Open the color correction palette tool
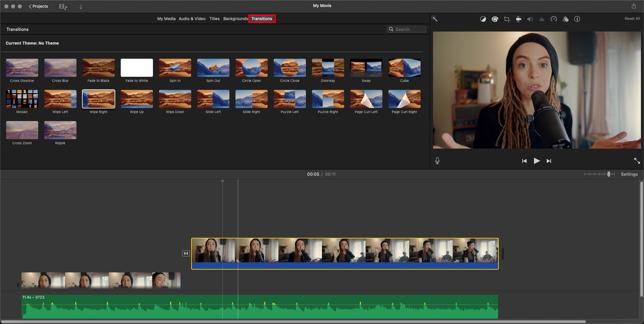644x324 pixels. (x=495, y=19)
